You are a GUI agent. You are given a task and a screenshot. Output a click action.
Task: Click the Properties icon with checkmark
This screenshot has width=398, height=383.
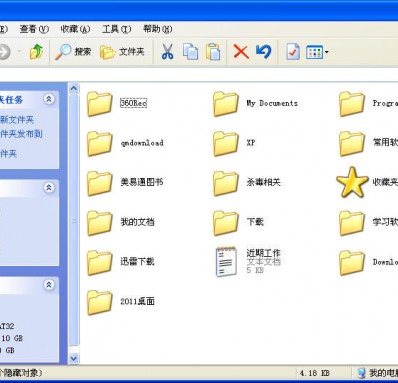click(293, 52)
